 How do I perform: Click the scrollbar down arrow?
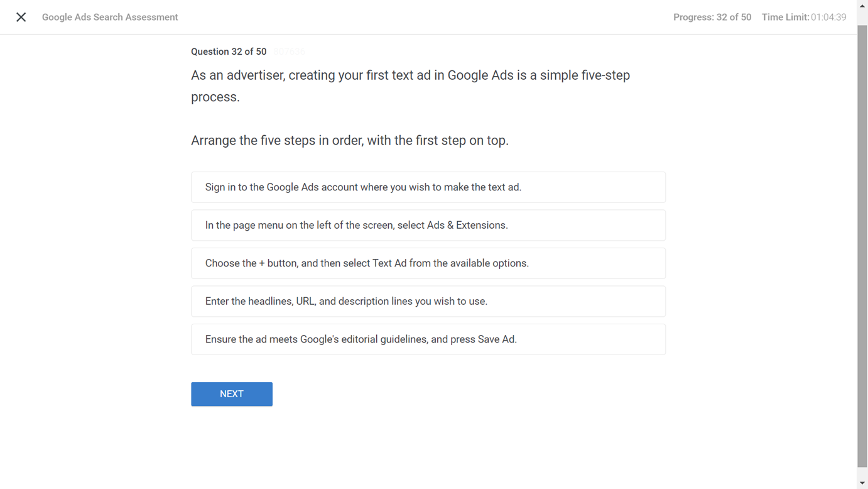[862, 483]
